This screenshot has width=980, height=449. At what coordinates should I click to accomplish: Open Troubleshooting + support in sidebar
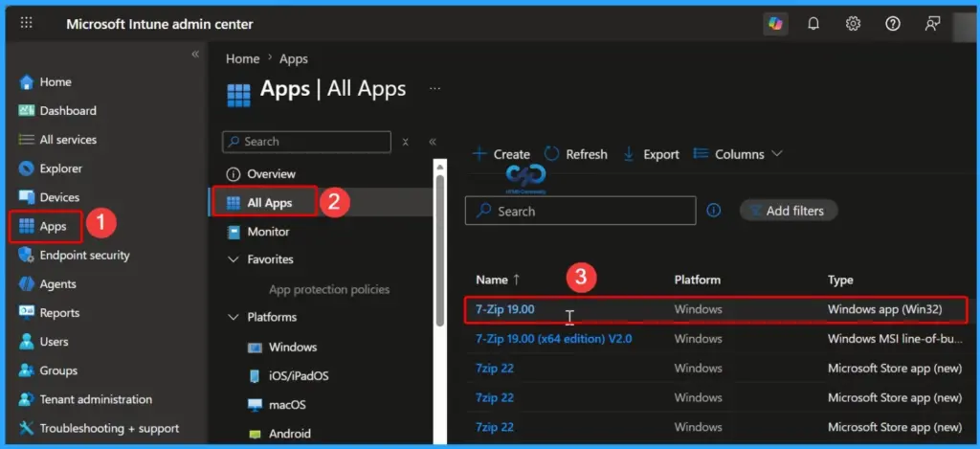pyautogui.click(x=99, y=428)
